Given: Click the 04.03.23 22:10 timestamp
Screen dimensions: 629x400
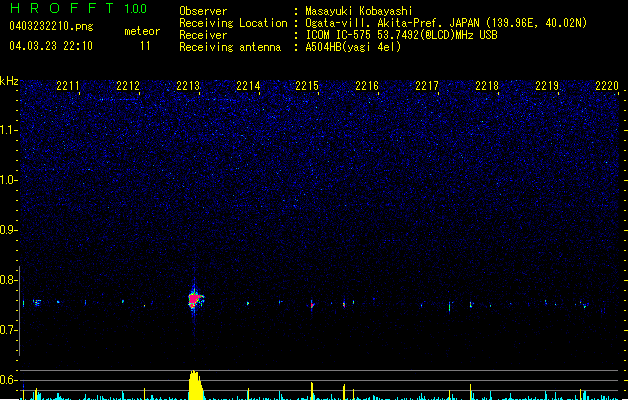Looking at the screenshot, I should (x=50, y=46).
